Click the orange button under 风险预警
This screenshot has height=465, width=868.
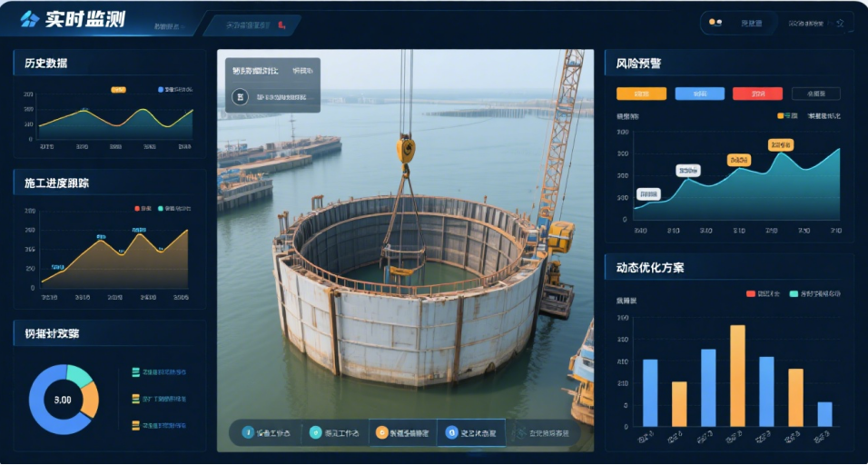pyautogui.click(x=641, y=94)
